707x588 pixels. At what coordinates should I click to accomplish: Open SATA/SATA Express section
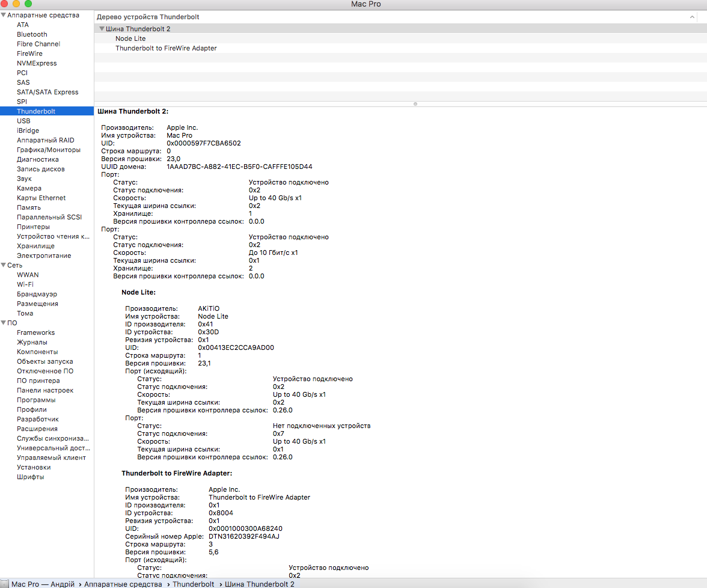(x=48, y=92)
